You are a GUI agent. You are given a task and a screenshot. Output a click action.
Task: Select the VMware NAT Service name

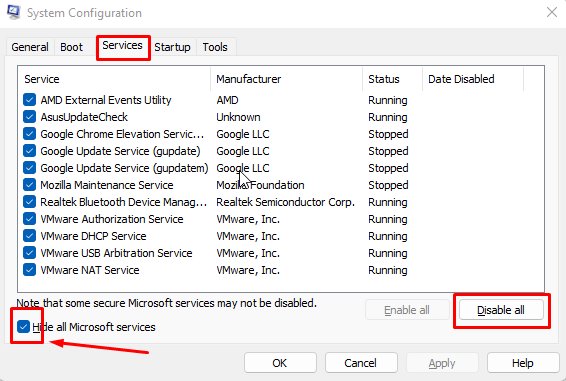point(90,270)
